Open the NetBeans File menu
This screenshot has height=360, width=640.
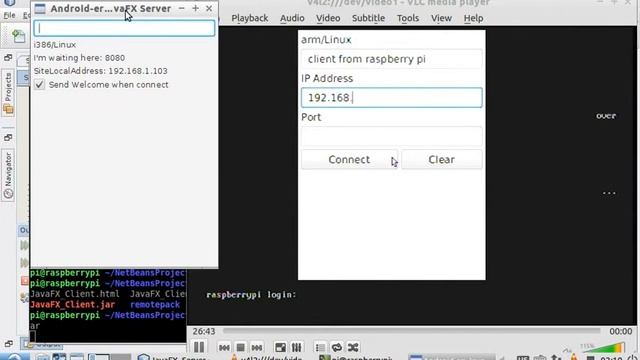[x=9, y=15]
